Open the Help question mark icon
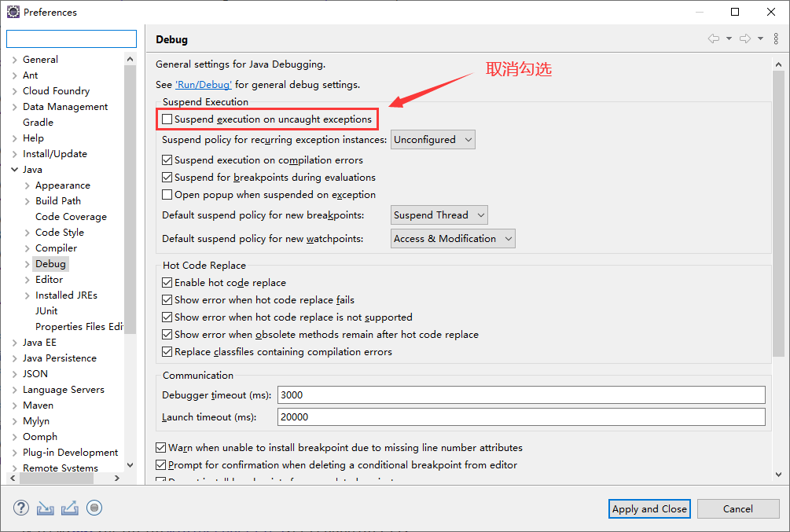 tap(21, 508)
